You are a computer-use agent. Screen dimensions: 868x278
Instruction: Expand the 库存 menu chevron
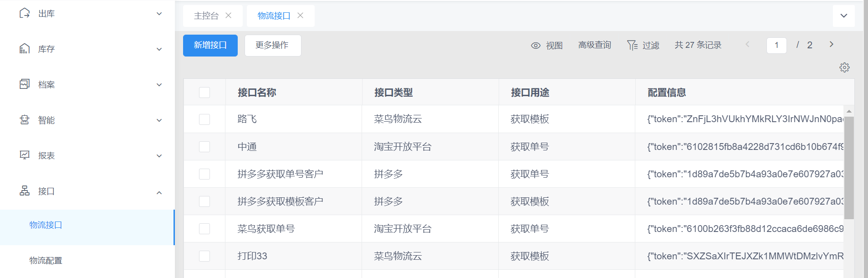[159, 49]
